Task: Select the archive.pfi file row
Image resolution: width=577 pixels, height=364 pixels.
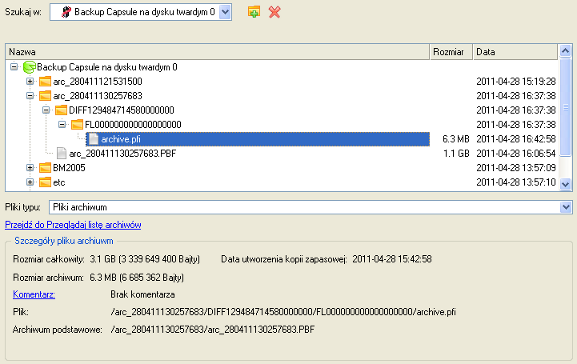Action: (258, 139)
